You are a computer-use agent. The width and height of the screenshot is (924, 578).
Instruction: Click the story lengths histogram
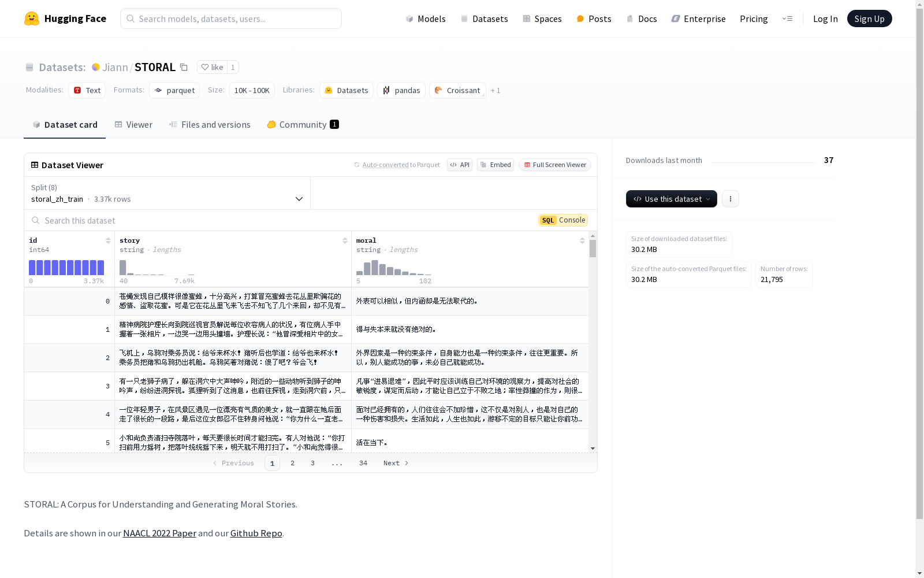pyautogui.click(x=157, y=268)
